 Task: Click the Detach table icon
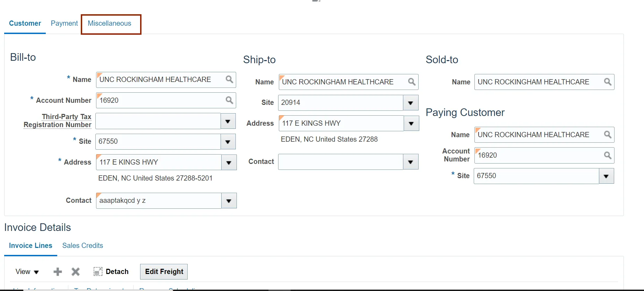[x=98, y=272]
